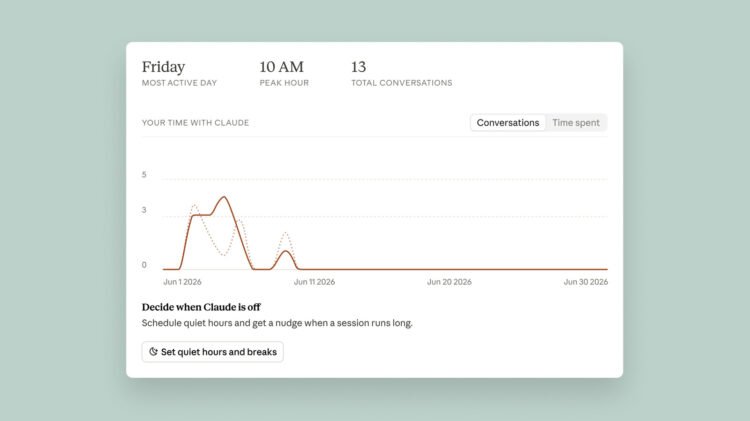Click the 10 AM peak hour stat
This screenshot has height=421, width=750.
(x=284, y=74)
